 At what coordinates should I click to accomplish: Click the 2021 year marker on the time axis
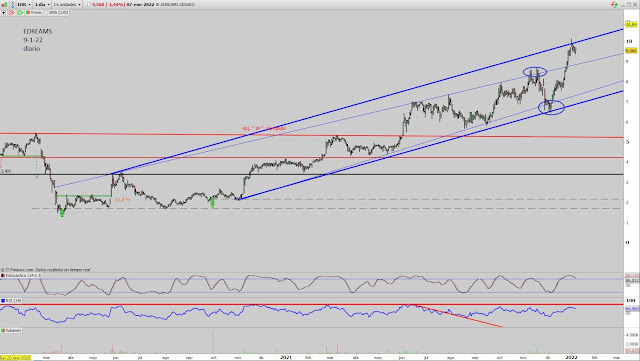(286, 357)
